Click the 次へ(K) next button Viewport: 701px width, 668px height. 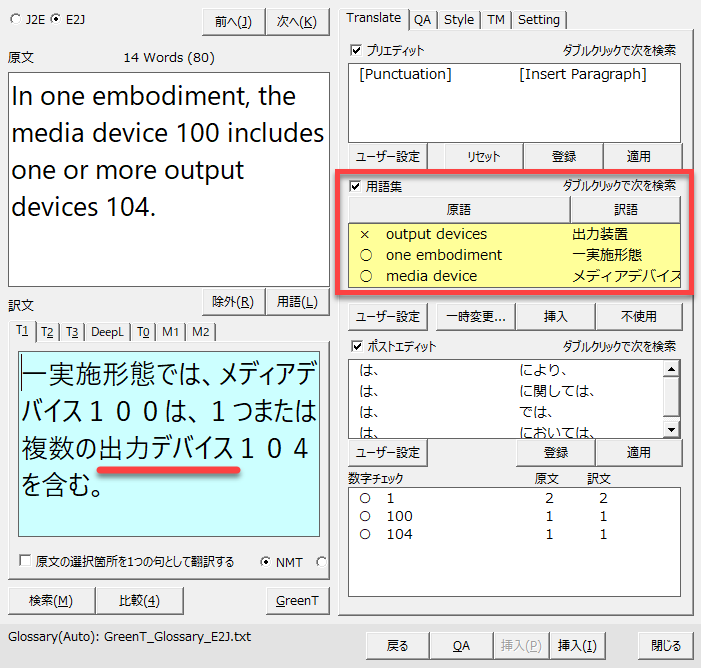297,21
